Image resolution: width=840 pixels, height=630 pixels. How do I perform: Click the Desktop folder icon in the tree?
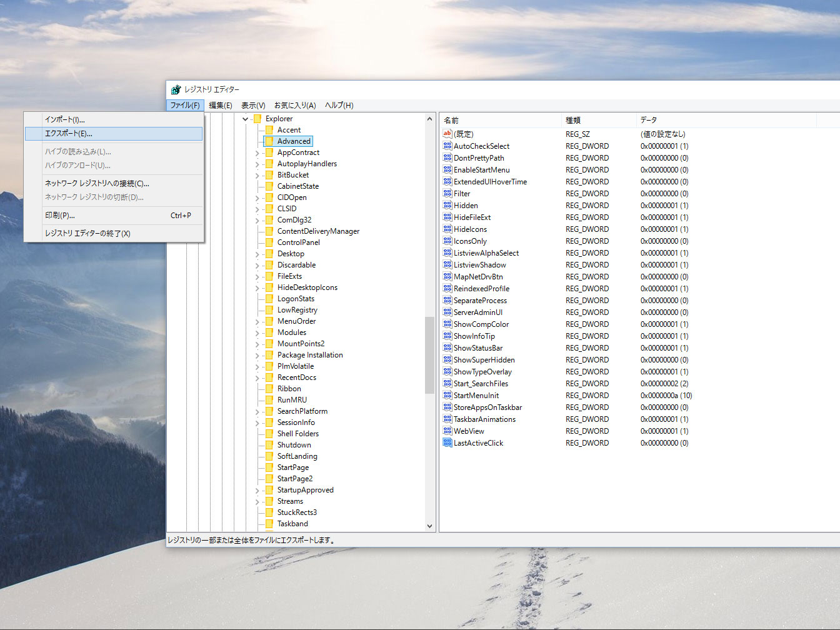268,253
